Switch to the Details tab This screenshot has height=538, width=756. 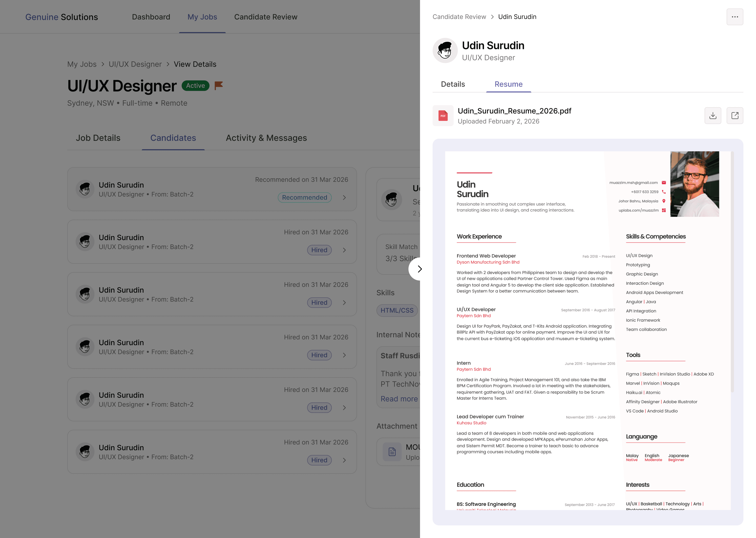coord(453,84)
